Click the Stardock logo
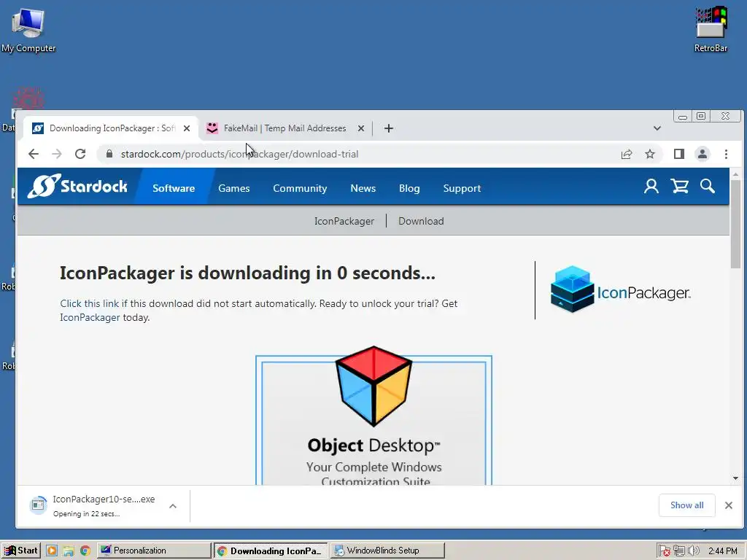The width and height of the screenshot is (747, 560). (x=77, y=186)
